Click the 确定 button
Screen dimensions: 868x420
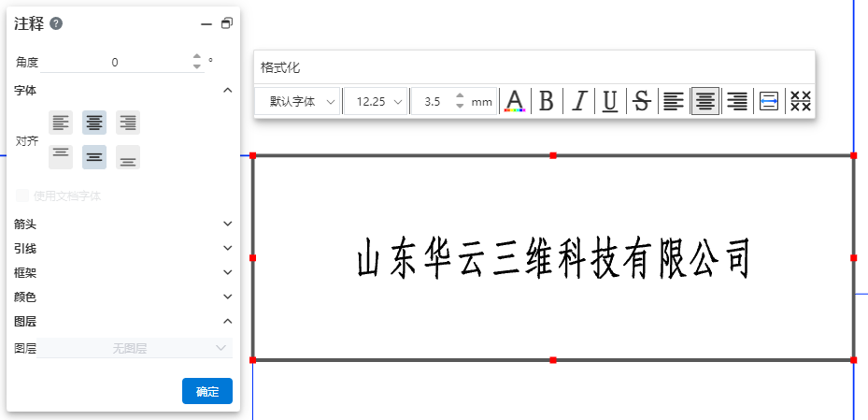tap(207, 391)
